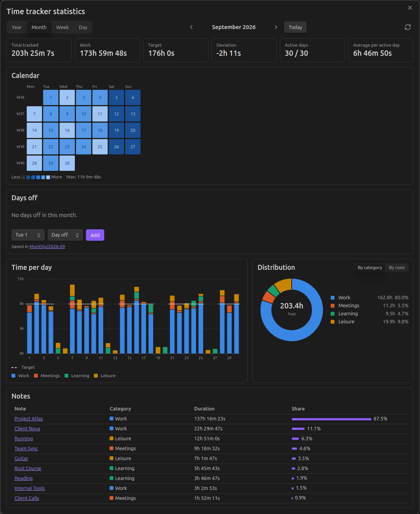Open the Day off type dropdown
The width and height of the screenshot is (420, 514).
65,235
